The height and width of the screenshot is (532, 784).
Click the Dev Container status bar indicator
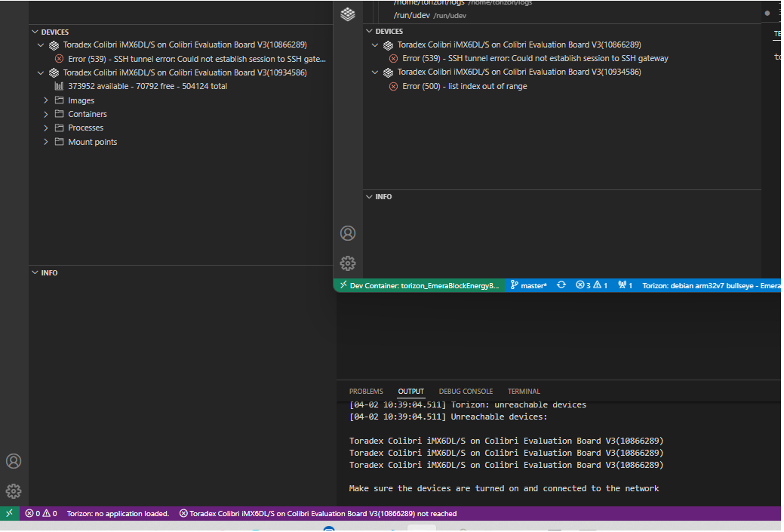click(420, 285)
